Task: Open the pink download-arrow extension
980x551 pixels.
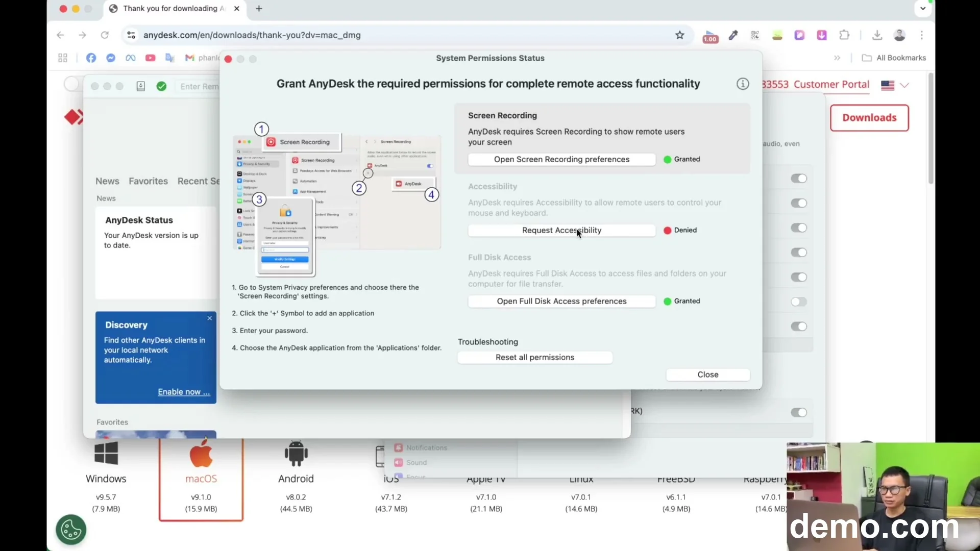Action: click(x=822, y=35)
